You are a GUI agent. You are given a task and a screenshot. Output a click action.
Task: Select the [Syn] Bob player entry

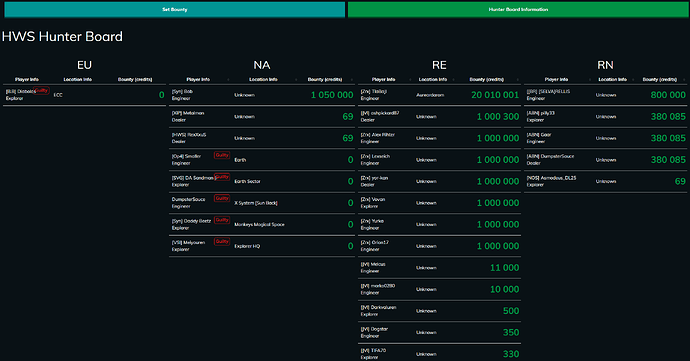point(182,95)
